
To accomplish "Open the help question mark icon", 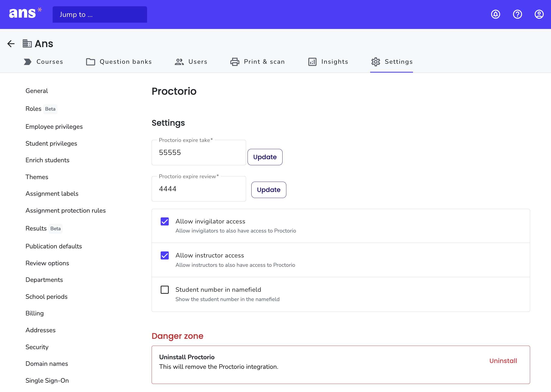I will point(518,14).
